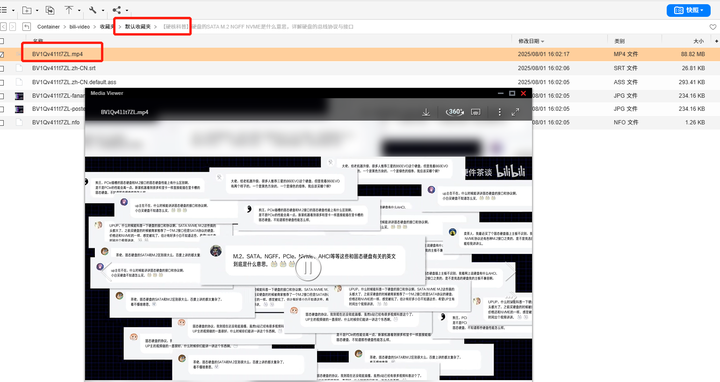Toggle the select-all header checkbox
Viewport: 720px width, 382px height.
[x=2, y=41]
